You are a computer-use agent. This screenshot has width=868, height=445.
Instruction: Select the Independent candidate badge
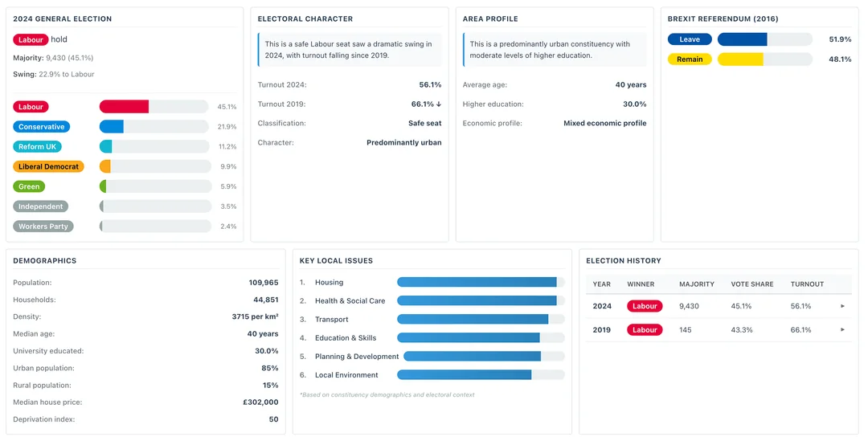tap(40, 206)
